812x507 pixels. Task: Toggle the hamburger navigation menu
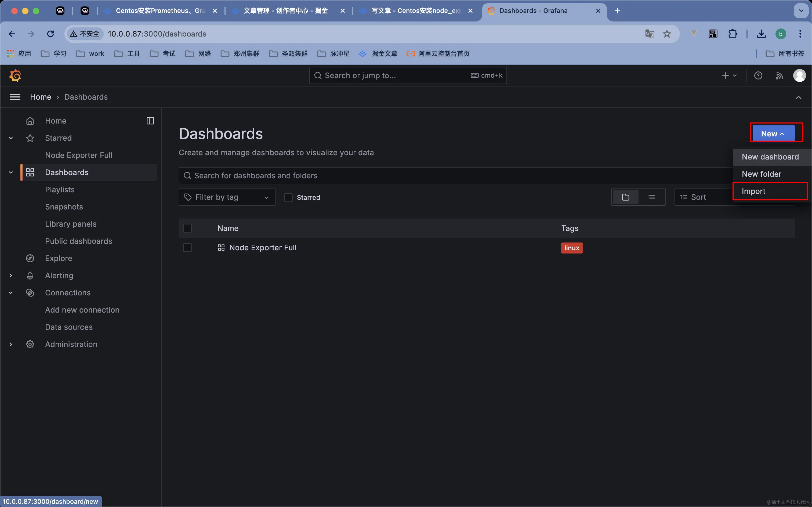pos(15,97)
